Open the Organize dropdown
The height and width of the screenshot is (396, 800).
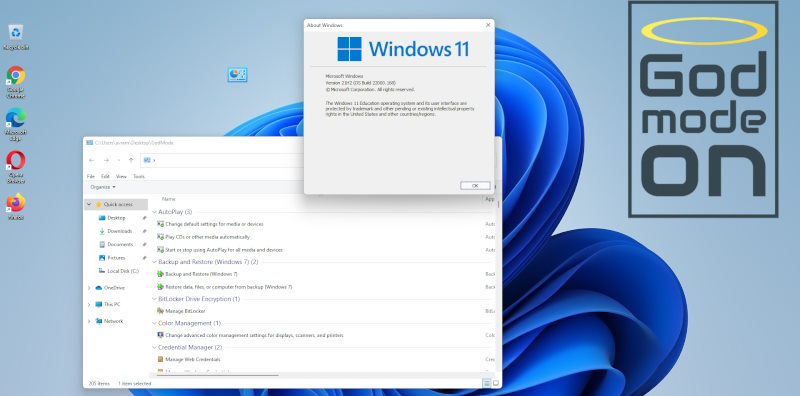(x=103, y=187)
